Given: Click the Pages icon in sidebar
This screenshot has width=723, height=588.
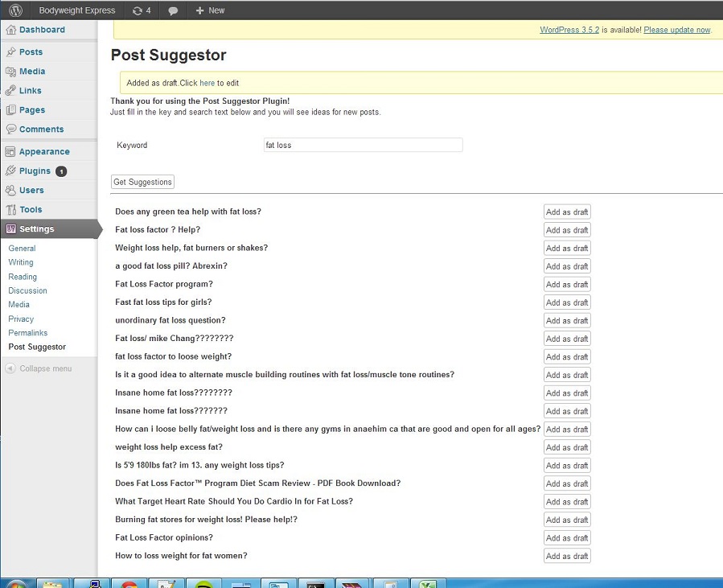Looking at the screenshot, I should click(x=11, y=110).
